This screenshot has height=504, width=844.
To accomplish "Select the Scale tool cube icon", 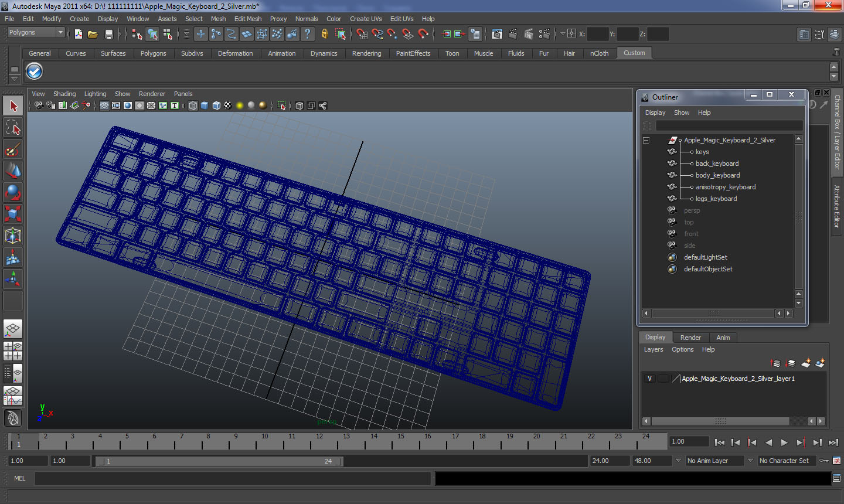I will [13, 213].
